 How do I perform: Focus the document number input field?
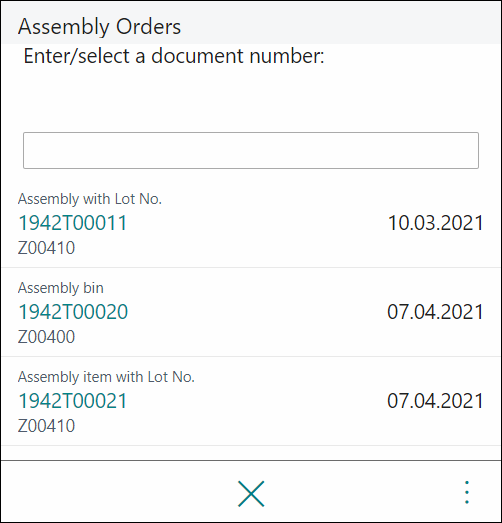point(251,150)
